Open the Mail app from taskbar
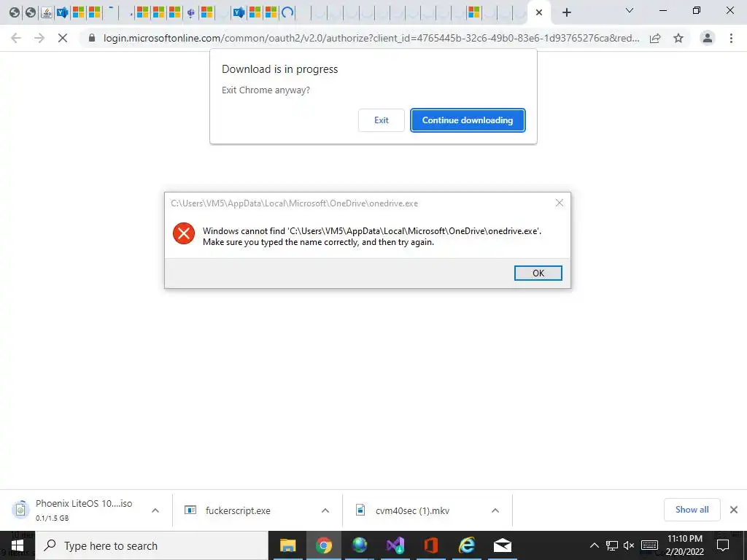 (503, 545)
